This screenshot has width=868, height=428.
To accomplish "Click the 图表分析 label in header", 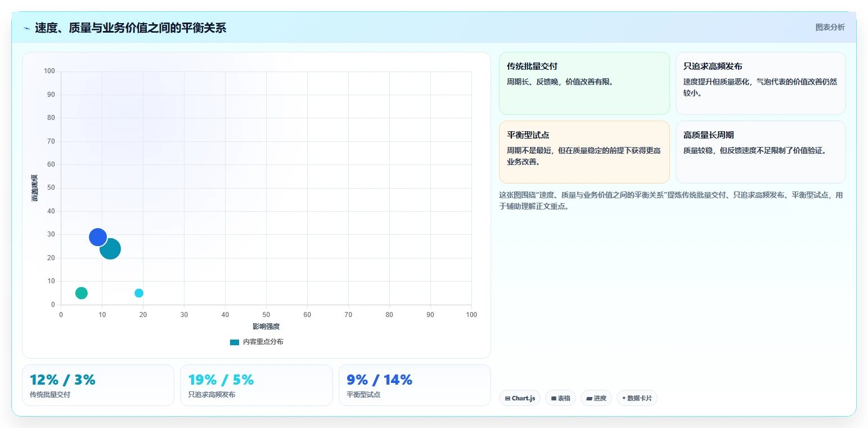I will coord(830,27).
